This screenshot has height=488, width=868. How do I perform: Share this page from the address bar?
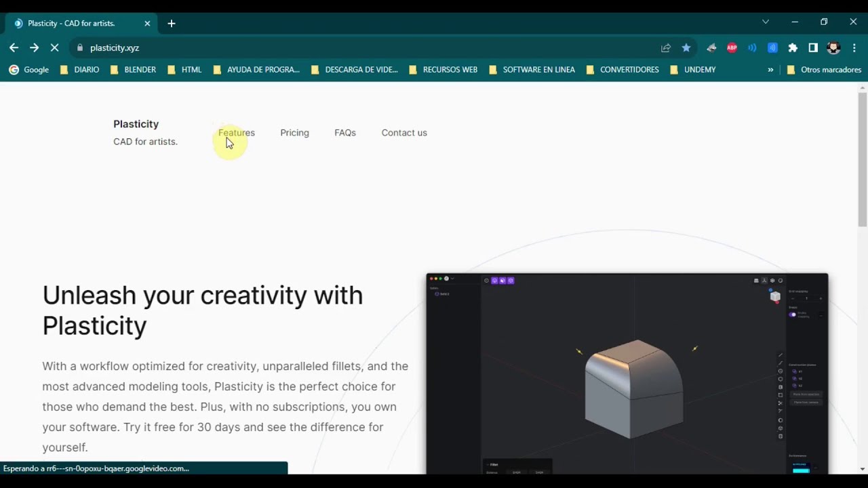666,47
